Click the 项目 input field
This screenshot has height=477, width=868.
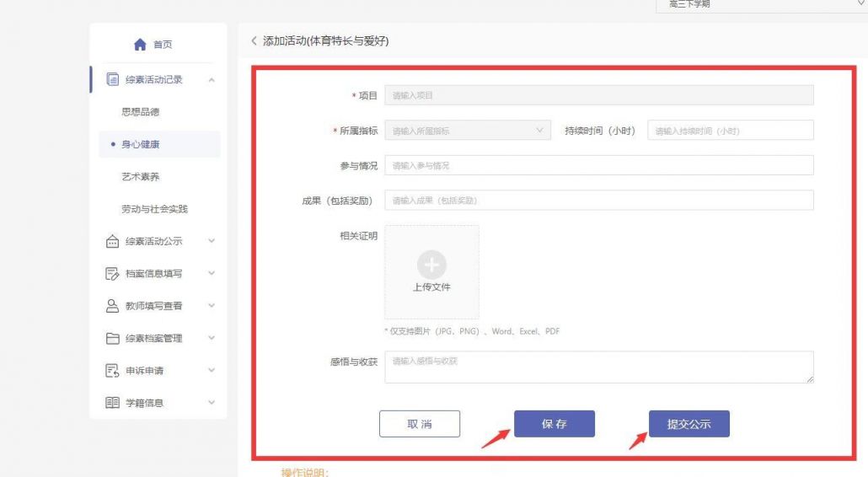599,95
